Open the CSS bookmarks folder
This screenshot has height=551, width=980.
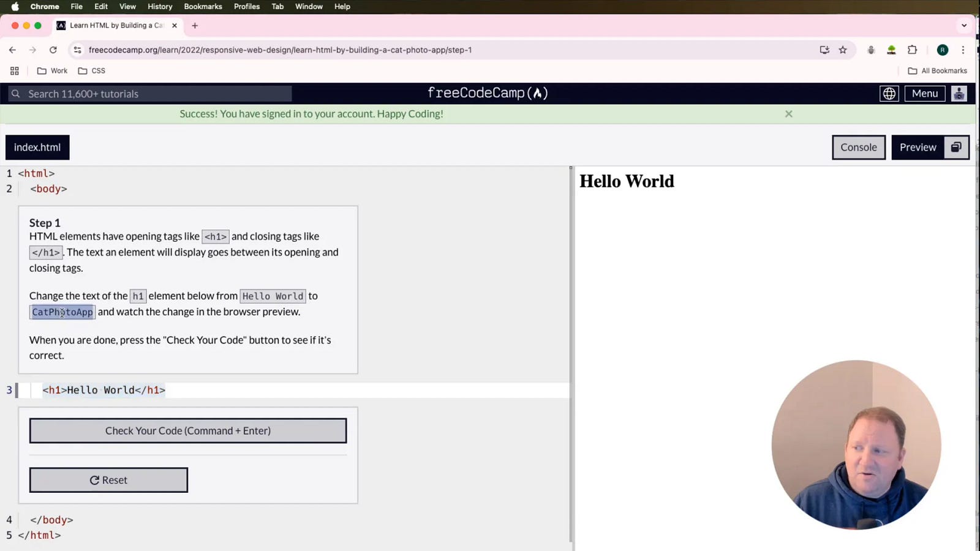coord(92,71)
